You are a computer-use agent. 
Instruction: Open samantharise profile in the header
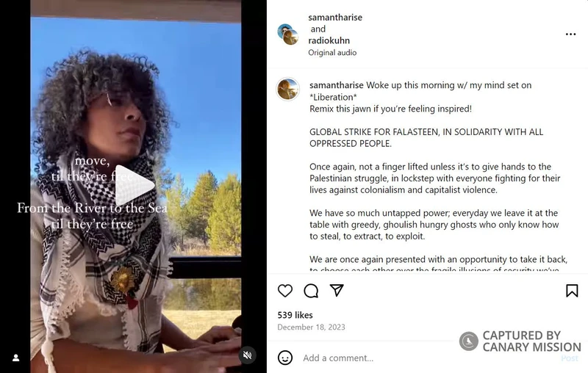(335, 17)
